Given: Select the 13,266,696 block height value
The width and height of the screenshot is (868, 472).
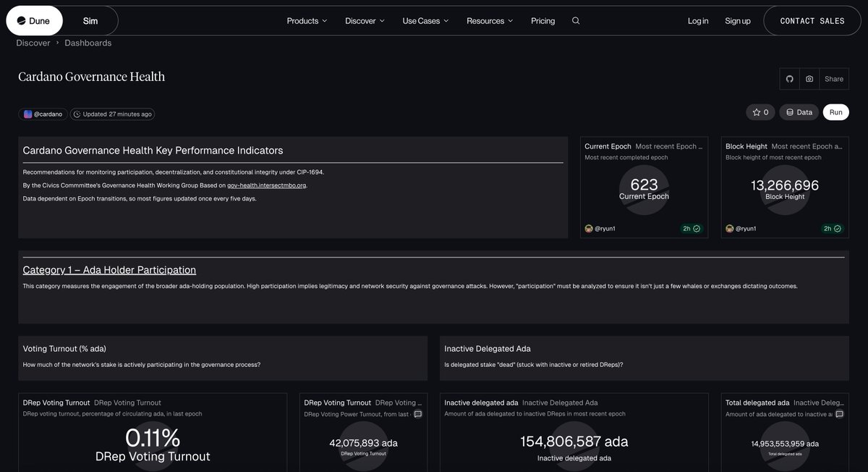Looking at the screenshot, I should click(x=785, y=185).
